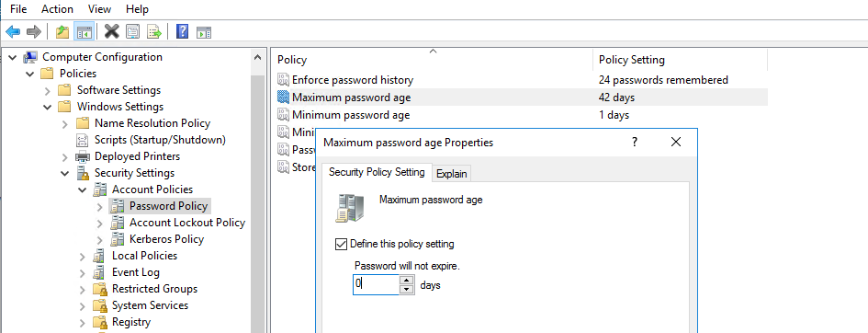Click the tree pane scroll up arrow
Image resolution: width=868 pixels, height=333 pixels.
[257, 57]
